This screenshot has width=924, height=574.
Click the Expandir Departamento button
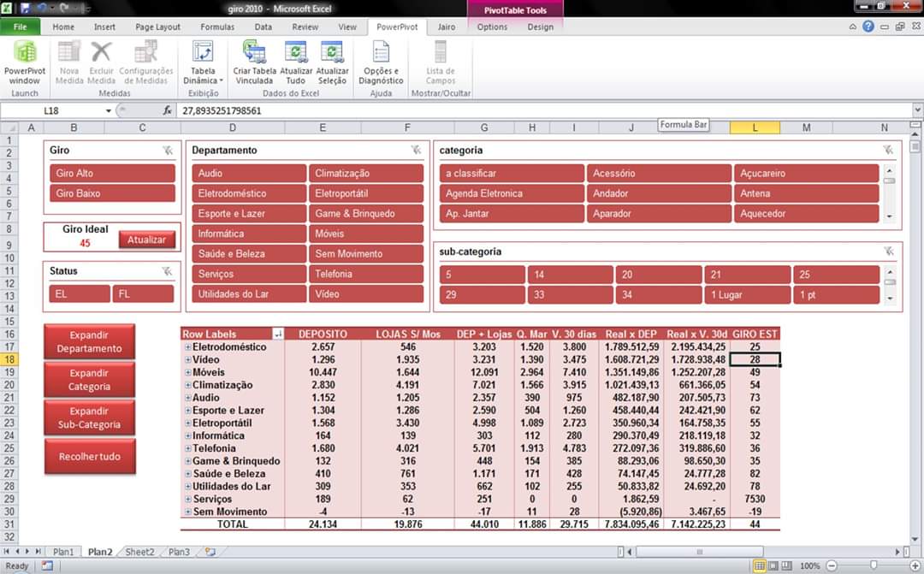coord(89,342)
